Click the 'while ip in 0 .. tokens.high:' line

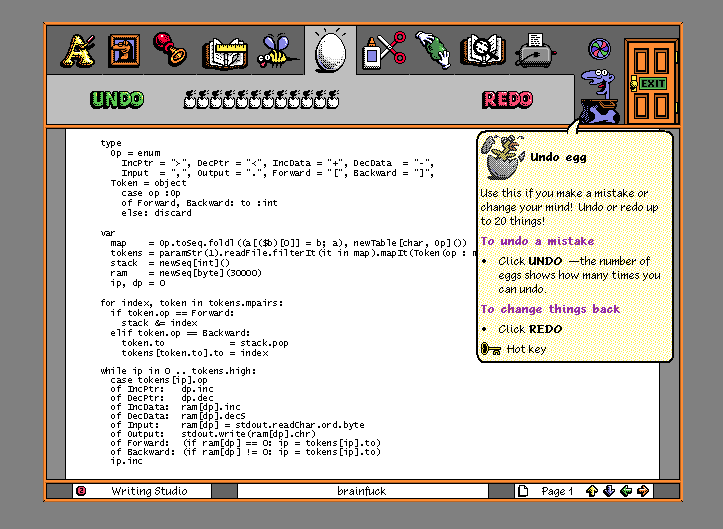tap(178, 371)
